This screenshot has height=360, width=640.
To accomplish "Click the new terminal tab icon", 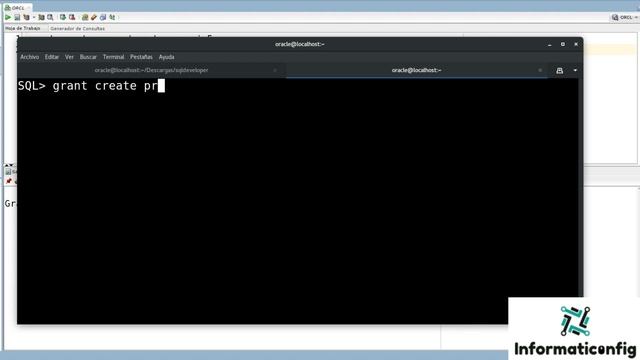I will 560,71.
